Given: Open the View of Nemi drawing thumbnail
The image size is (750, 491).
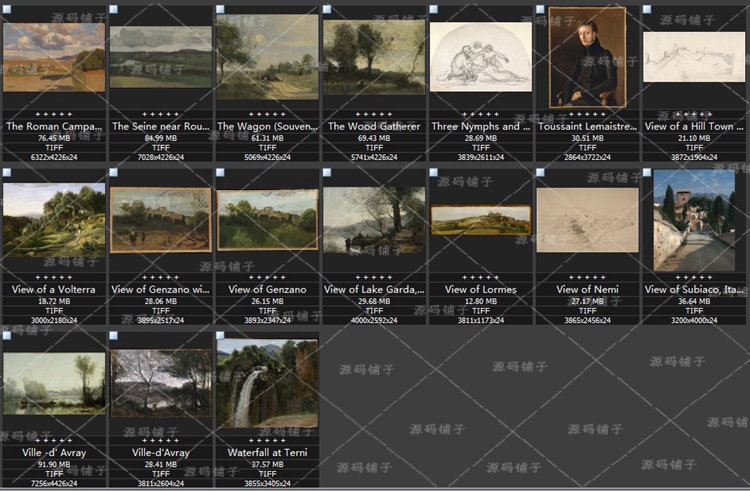Looking at the screenshot, I should [x=587, y=220].
